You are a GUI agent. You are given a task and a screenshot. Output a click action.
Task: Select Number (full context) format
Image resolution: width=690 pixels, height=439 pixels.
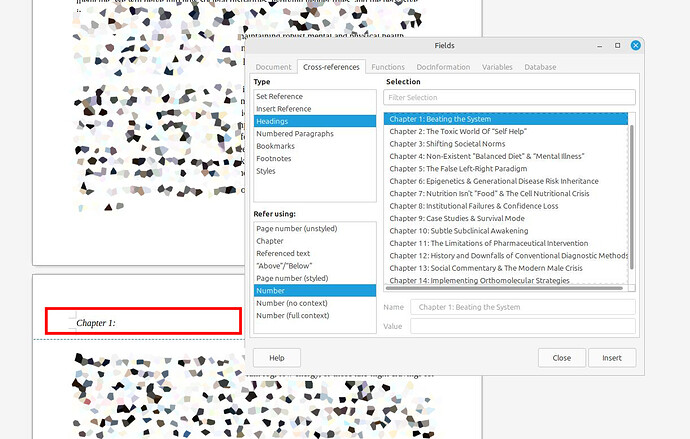[x=292, y=315]
